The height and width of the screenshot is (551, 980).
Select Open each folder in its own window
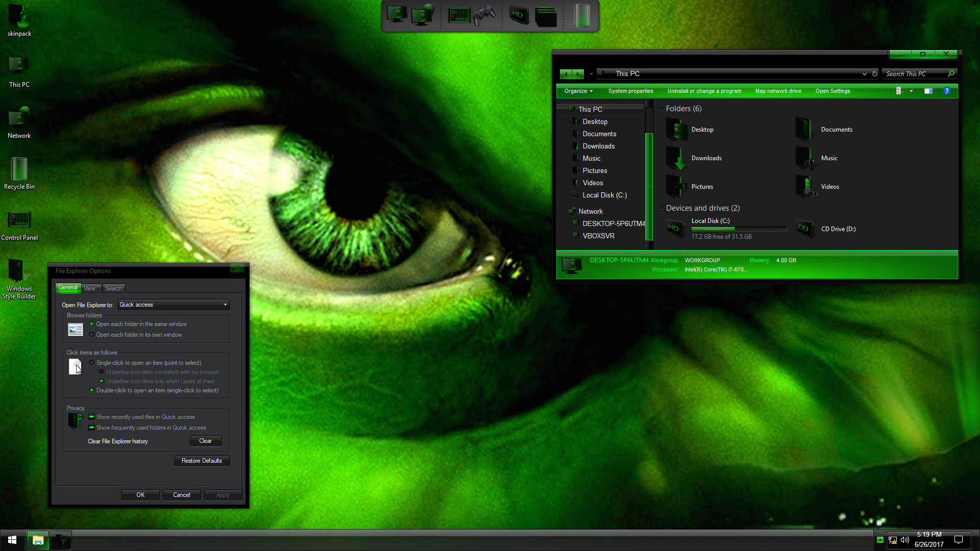pyautogui.click(x=92, y=335)
